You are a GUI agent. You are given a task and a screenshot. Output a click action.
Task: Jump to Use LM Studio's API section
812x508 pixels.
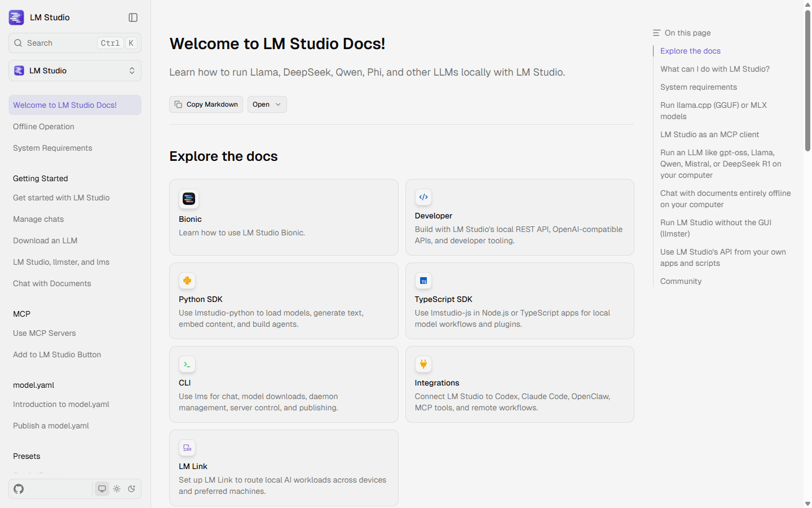723,257
